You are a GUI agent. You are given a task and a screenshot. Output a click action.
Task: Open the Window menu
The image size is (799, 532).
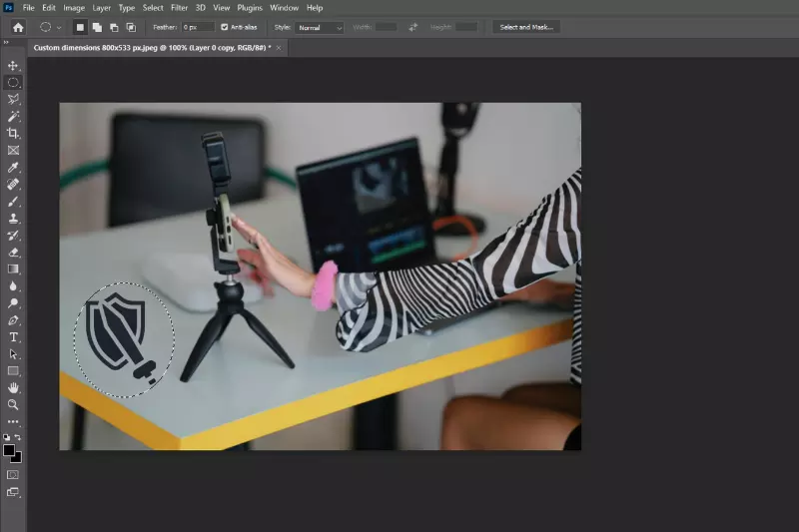tap(284, 8)
